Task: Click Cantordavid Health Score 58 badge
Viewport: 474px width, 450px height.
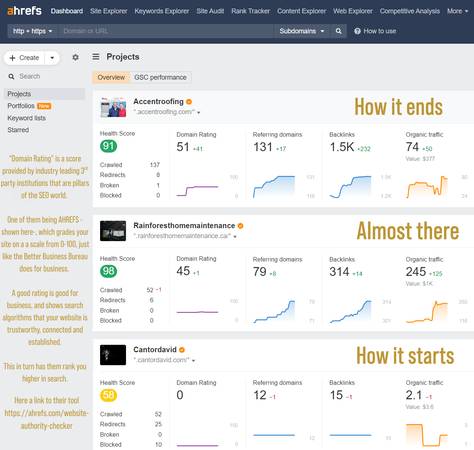Action: 108,395
